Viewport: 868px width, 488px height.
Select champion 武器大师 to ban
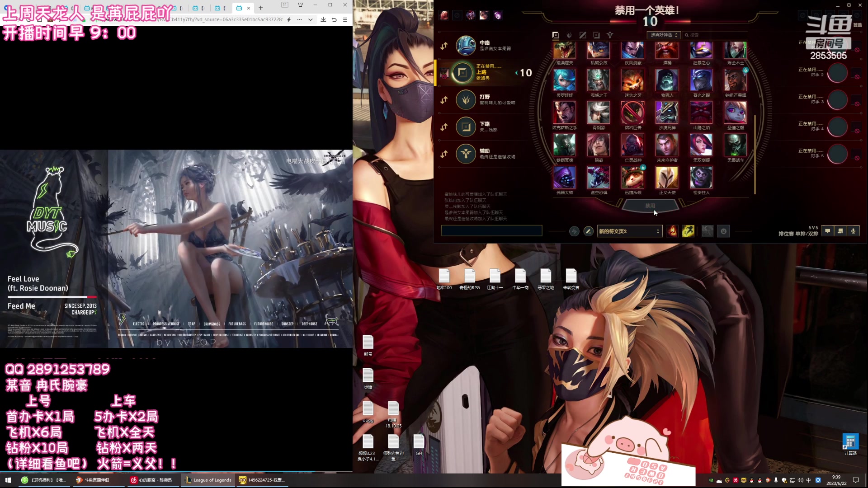click(x=564, y=178)
